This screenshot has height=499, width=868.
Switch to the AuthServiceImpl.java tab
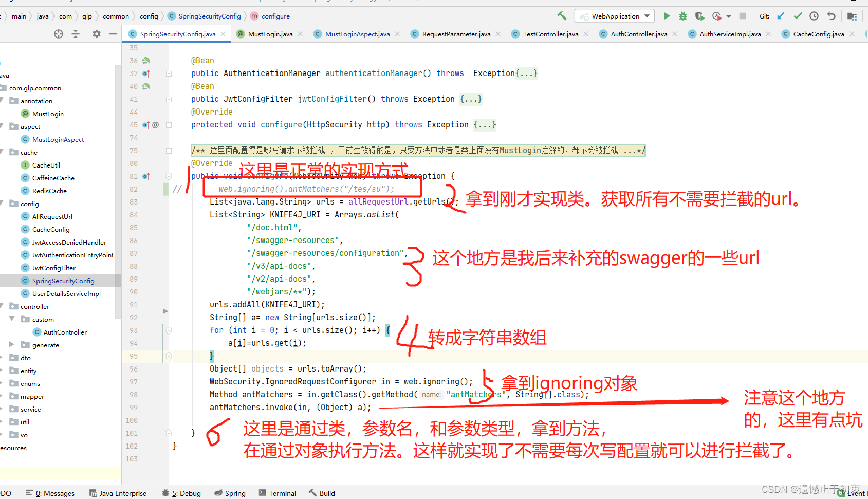pyautogui.click(x=730, y=34)
